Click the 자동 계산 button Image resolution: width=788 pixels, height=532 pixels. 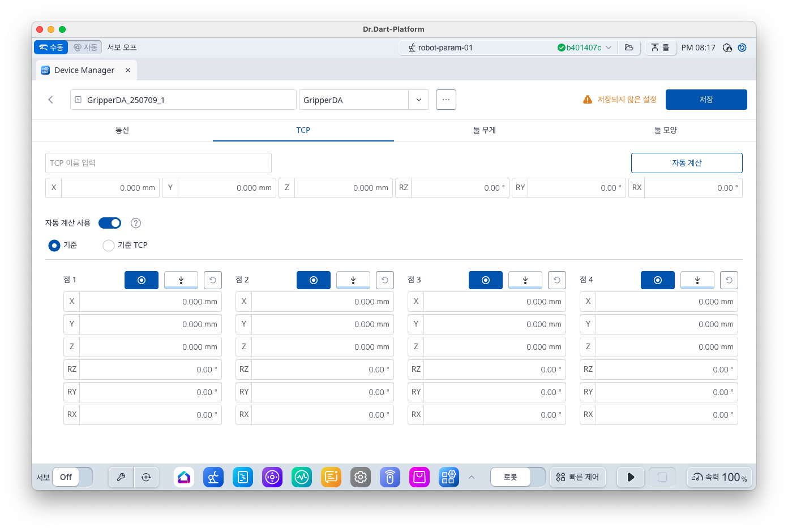point(687,163)
